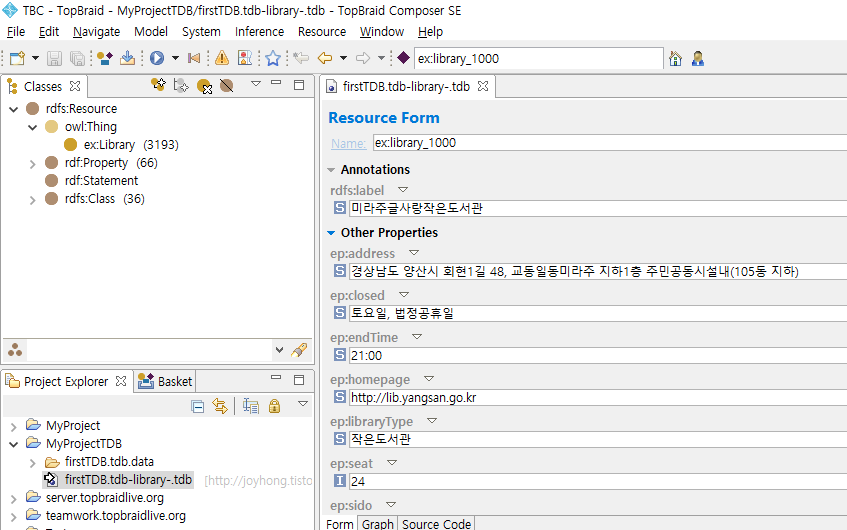Toggle crossed-out class filter icon

click(227, 85)
